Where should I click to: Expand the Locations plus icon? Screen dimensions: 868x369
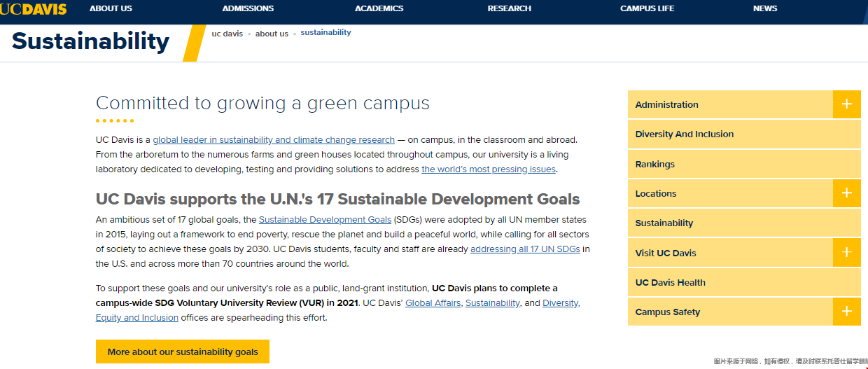click(846, 193)
